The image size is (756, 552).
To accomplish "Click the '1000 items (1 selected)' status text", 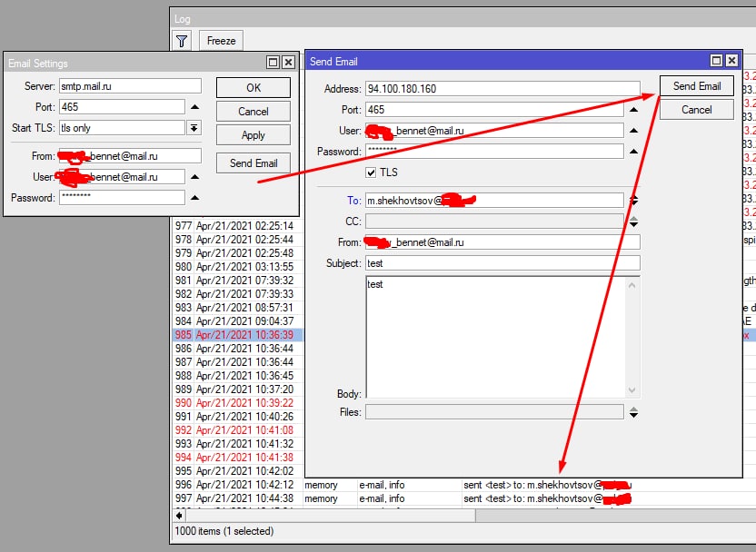I will tap(224, 531).
